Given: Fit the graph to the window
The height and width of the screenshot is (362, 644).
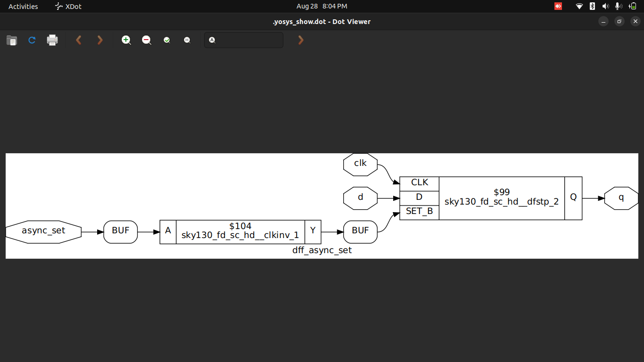Looking at the screenshot, I should click(x=166, y=40).
